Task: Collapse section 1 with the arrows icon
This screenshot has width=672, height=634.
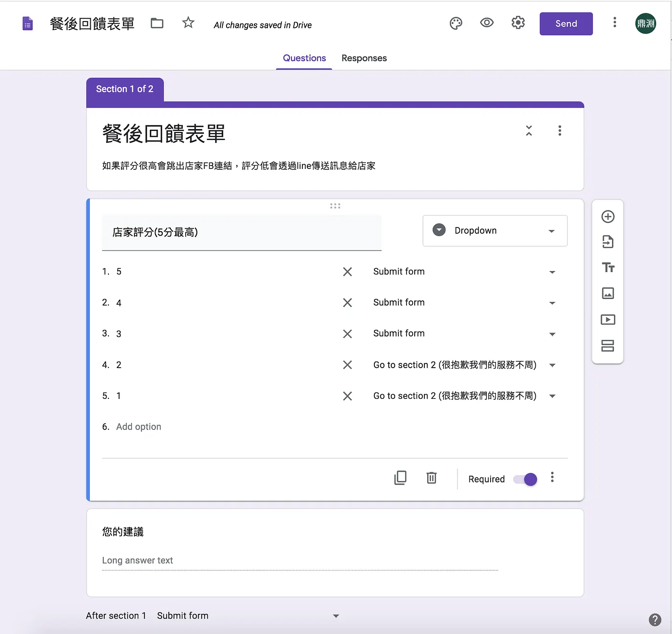Action: (529, 131)
